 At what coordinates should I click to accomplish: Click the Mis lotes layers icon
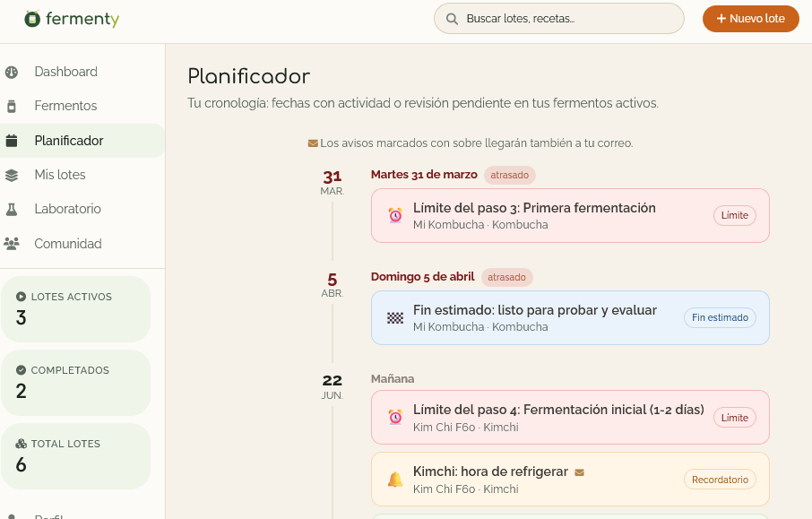(12, 175)
